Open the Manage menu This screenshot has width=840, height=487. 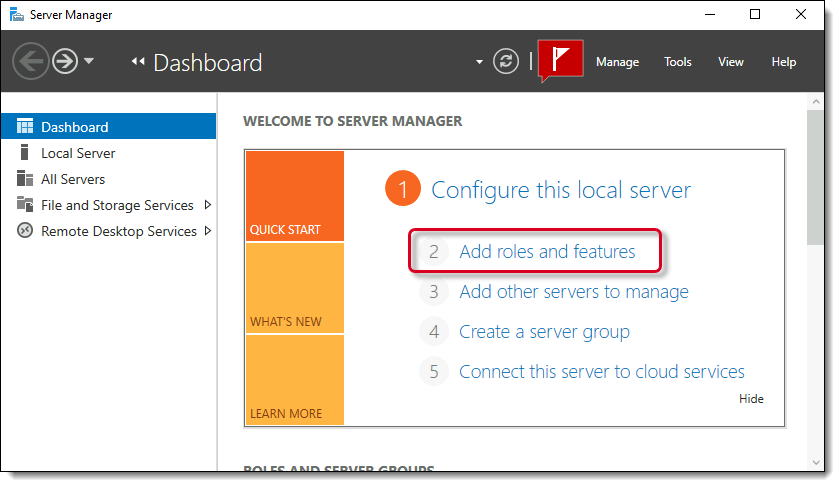(617, 62)
